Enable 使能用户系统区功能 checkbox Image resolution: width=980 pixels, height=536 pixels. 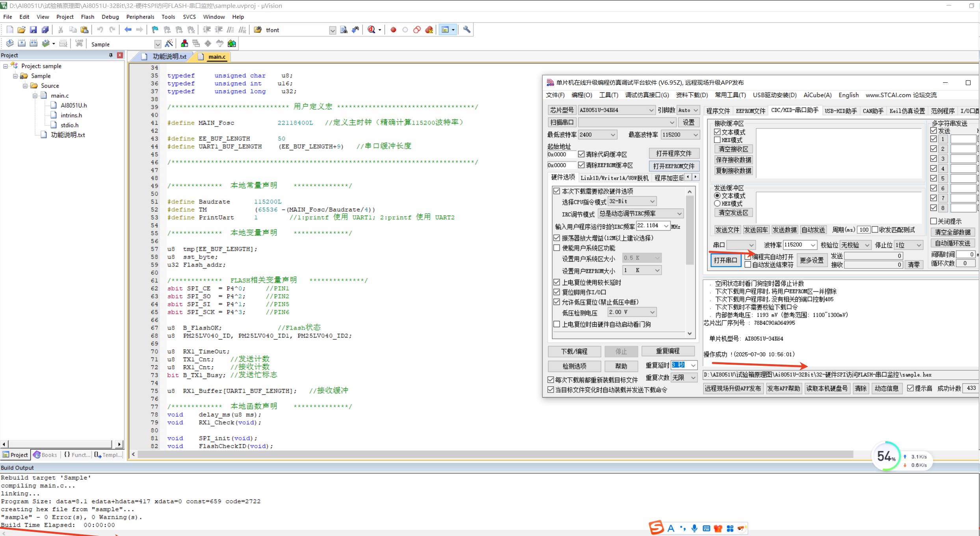pyautogui.click(x=556, y=248)
